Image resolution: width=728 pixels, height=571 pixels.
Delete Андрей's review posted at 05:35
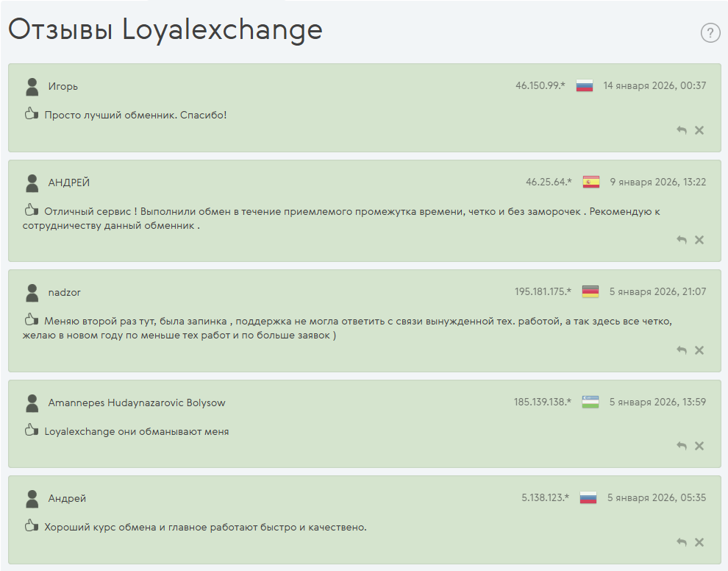click(699, 542)
